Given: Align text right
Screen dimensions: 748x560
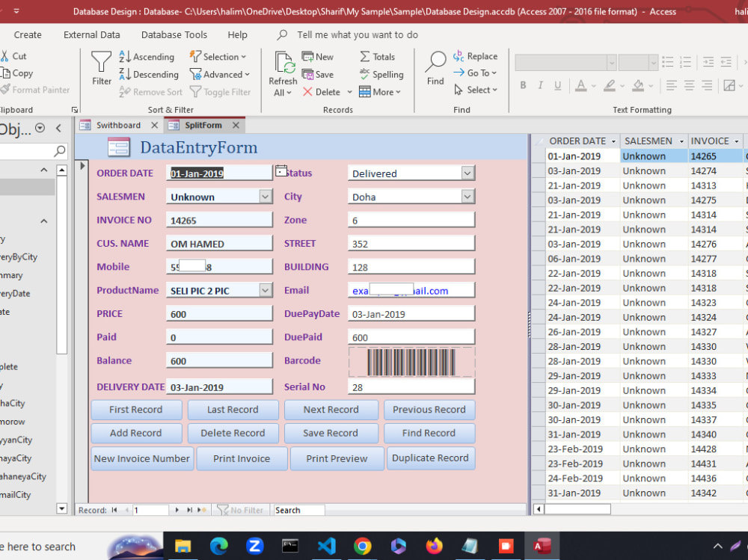Looking at the screenshot, I should click(707, 85).
